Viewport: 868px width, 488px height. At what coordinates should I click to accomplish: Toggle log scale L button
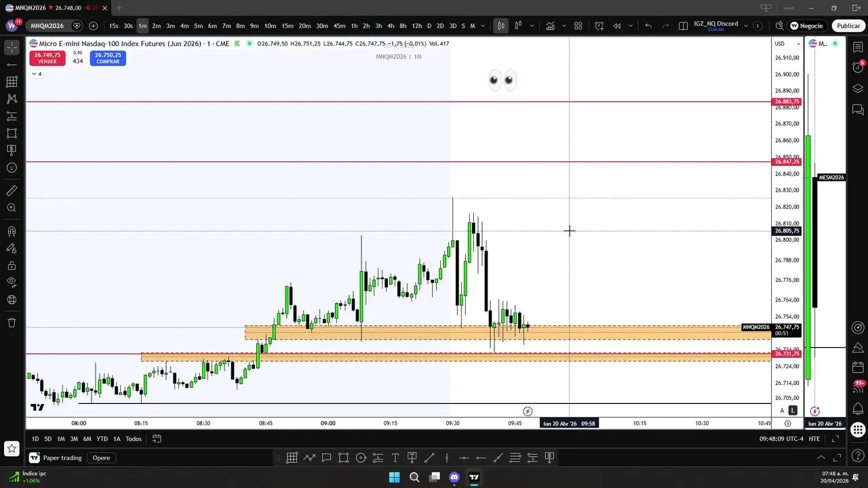point(793,411)
